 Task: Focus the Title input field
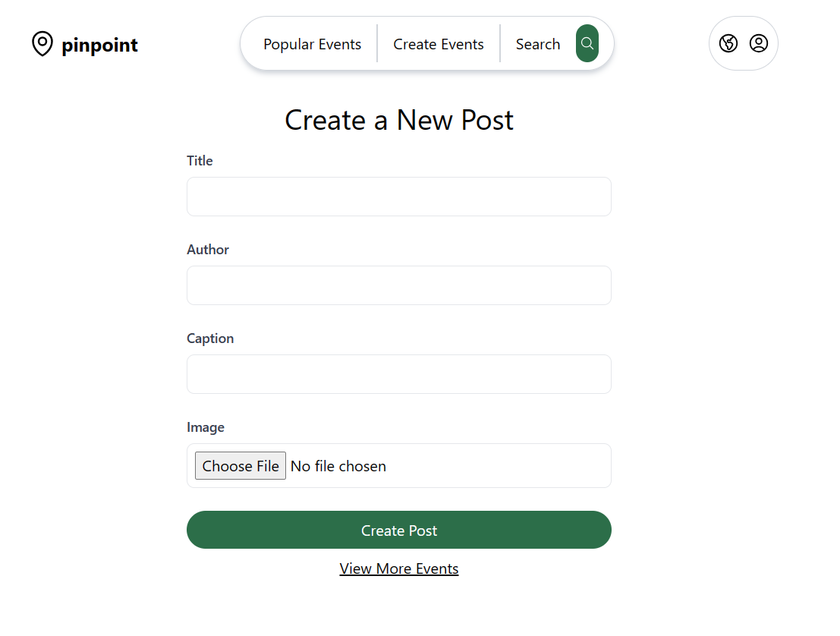[399, 197]
